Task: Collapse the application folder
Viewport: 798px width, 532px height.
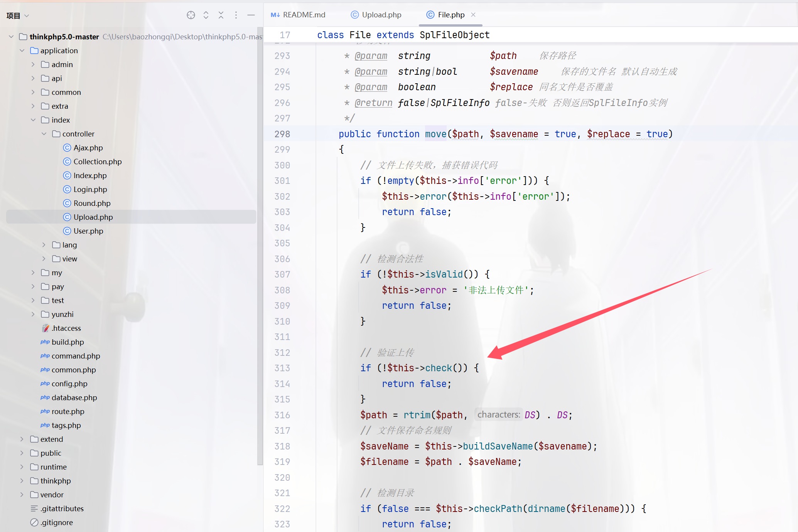Action: (22, 51)
